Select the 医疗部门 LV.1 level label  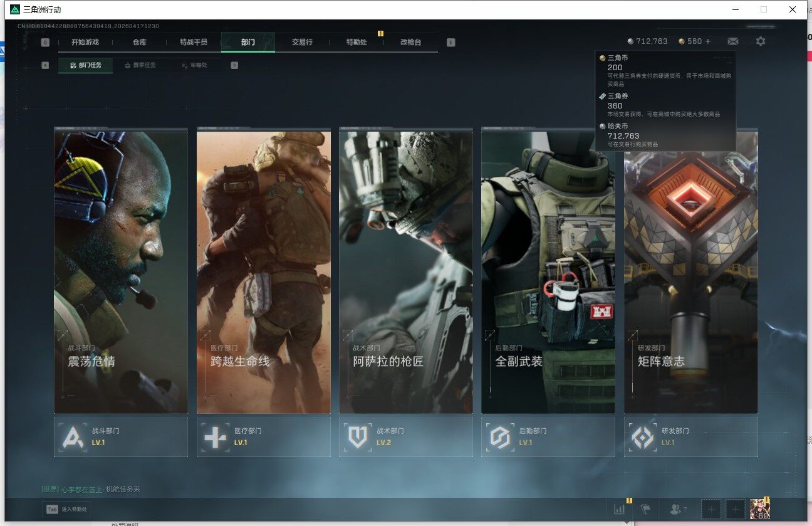[x=241, y=443]
